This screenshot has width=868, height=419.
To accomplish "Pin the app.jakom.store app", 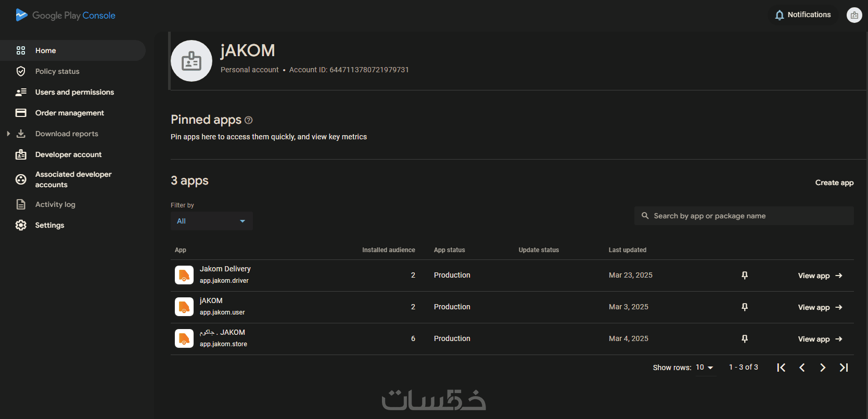I will point(745,338).
